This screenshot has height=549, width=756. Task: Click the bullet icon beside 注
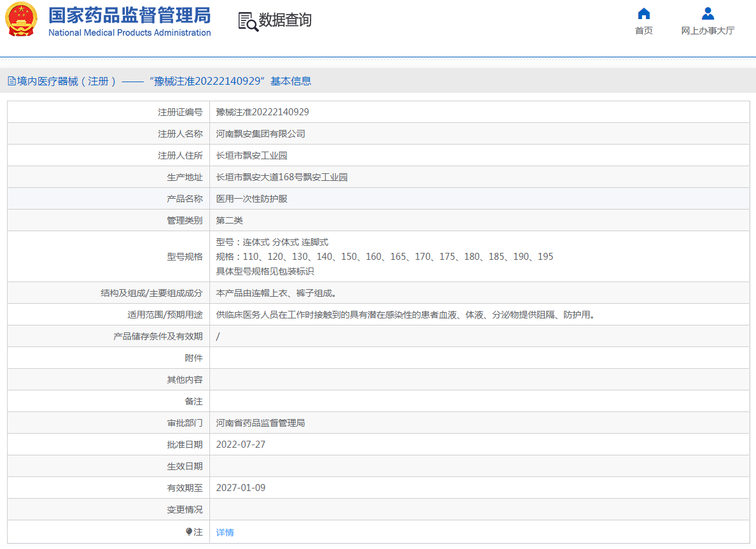point(189,531)
